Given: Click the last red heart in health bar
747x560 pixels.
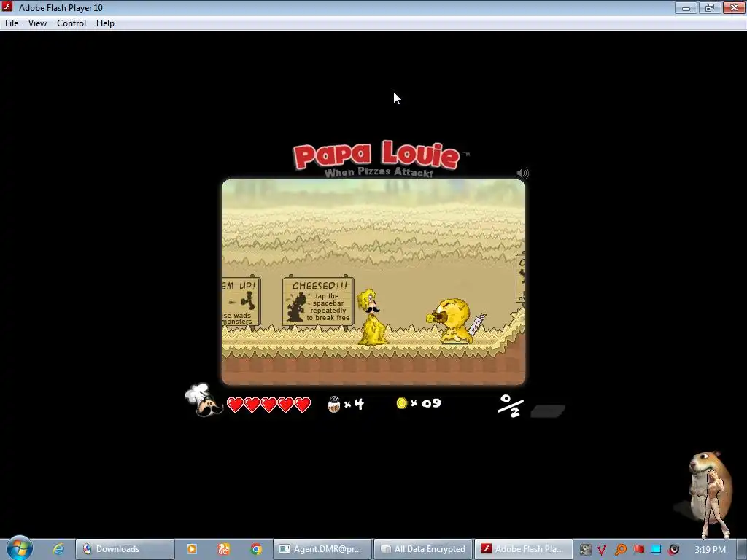Looking at the screenshot, I should 302,405.
